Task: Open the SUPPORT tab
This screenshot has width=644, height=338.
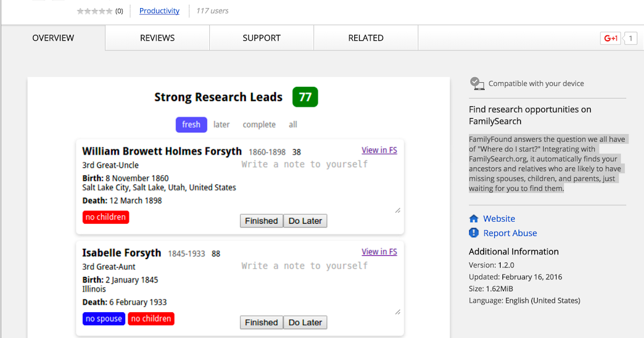Action: pyautogui.click(x=261, y=38)
